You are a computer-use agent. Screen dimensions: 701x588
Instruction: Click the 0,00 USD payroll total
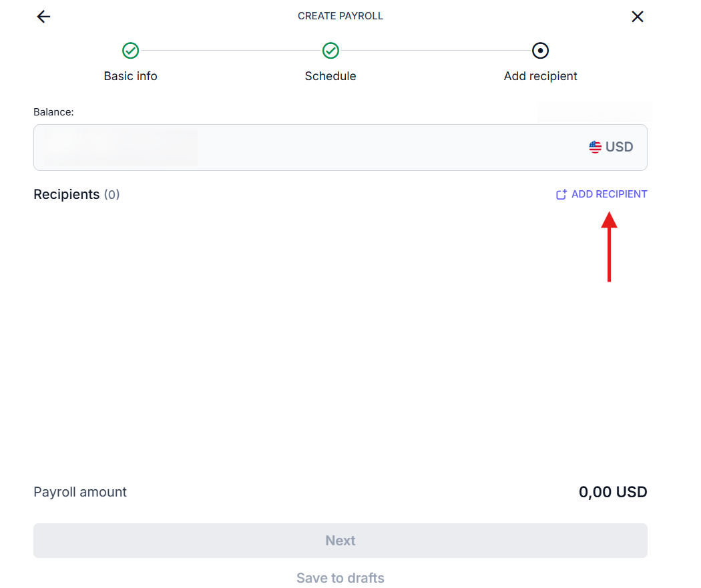613,492
